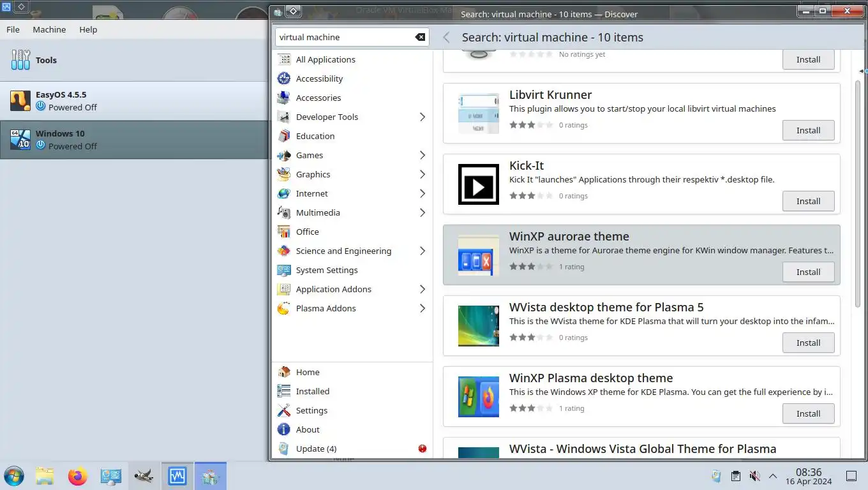Click the Installed list icon

(284, 391)
